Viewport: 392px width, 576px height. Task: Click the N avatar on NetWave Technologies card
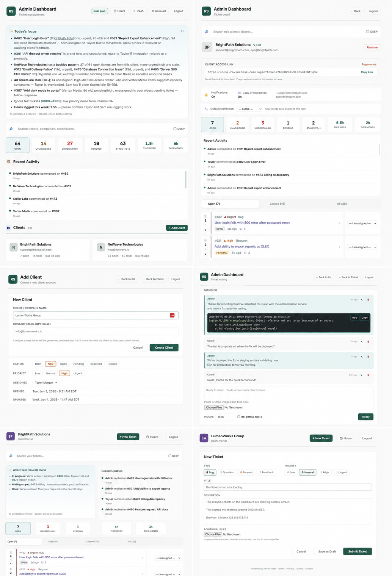coord(101,247)
